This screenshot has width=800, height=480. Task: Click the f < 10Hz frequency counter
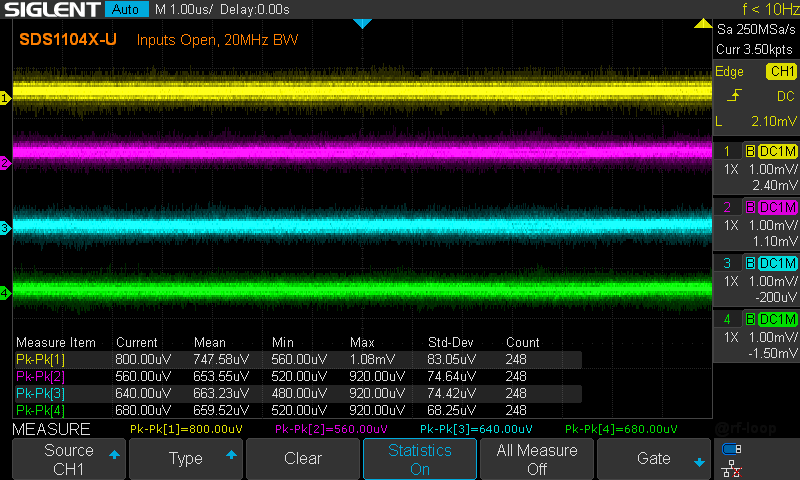point(770,9)
